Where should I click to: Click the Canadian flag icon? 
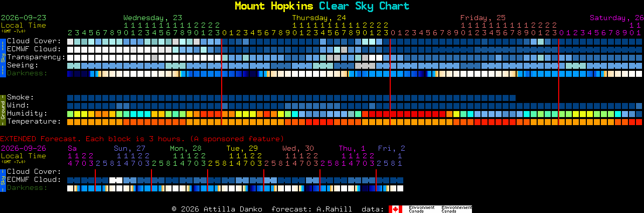point(395,209)
